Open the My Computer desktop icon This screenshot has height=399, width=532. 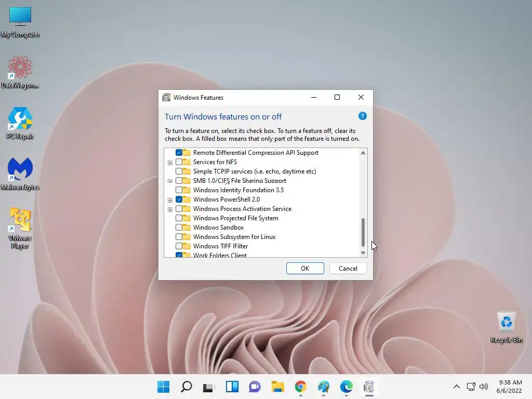pyautogui.click(x=20, y=21)
